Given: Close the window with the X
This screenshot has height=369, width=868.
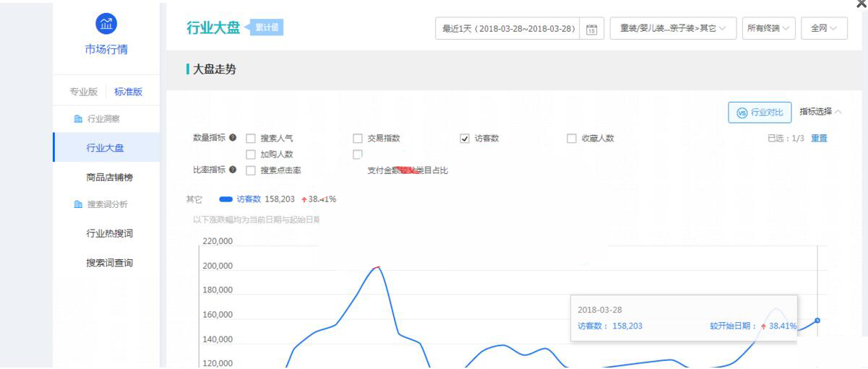Looking at the screenshot, I should coord(860,4).
